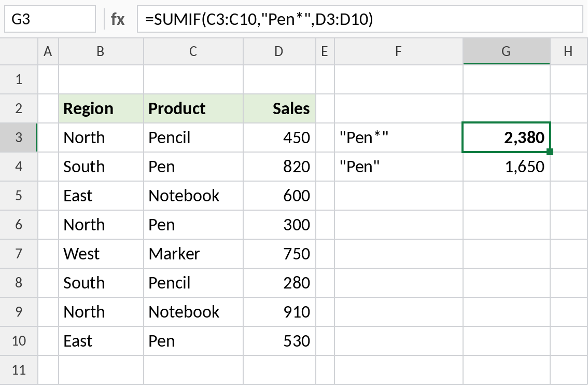Click the fill handle of cell G3

550,152
